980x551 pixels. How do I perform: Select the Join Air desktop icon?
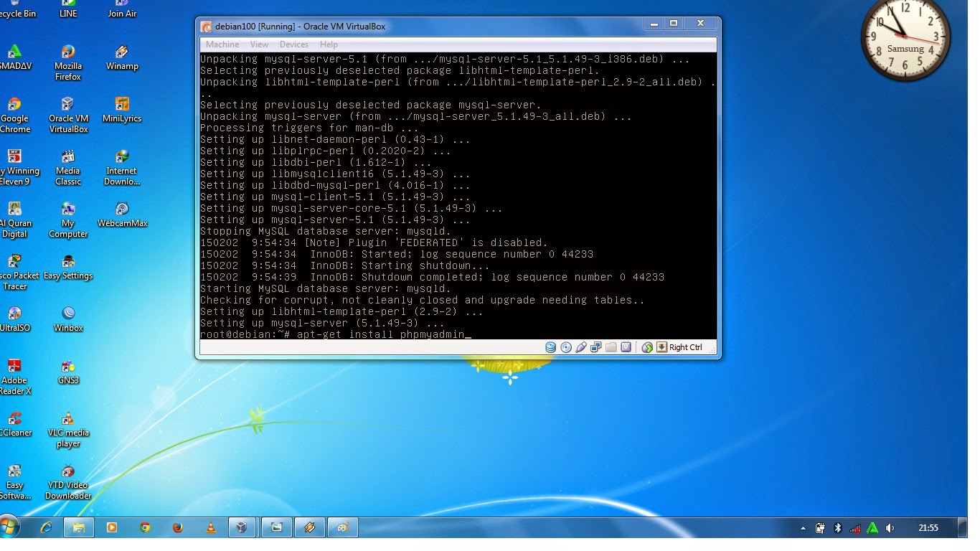coord(122,9)
